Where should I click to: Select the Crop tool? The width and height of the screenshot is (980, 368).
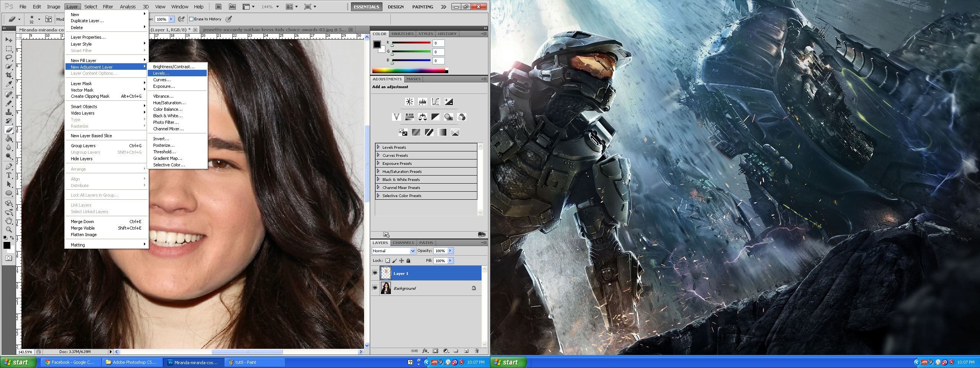[9, 75]
